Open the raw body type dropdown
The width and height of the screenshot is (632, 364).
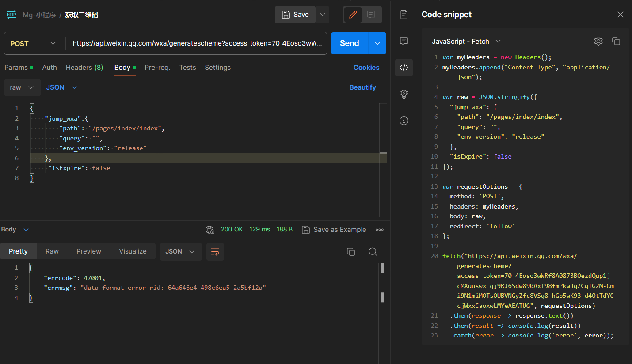(22, 87)
